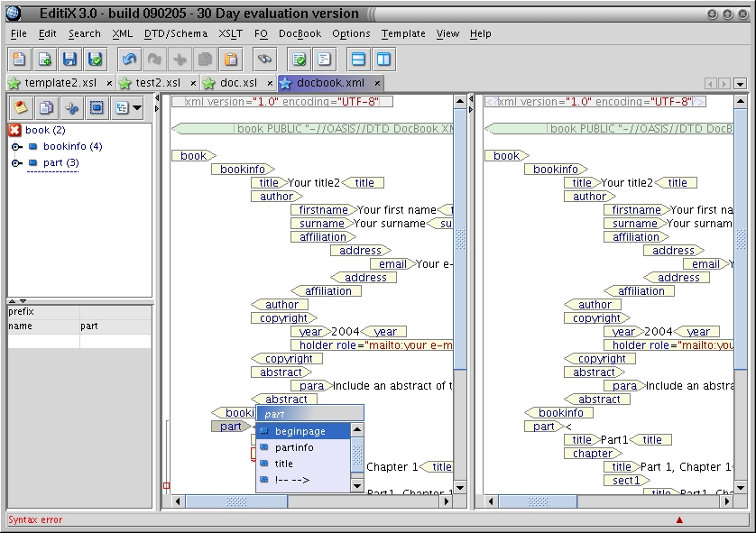Viewport: 756px width, 533px height.
Task: Split the editor vertically icon
Action: click(x=383, y=60)
